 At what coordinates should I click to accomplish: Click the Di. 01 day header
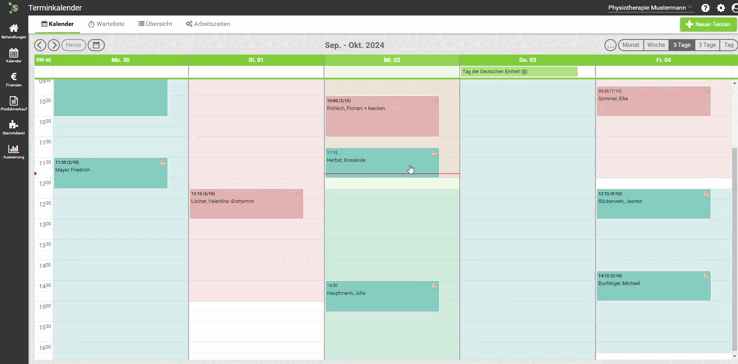pos(257,60)
